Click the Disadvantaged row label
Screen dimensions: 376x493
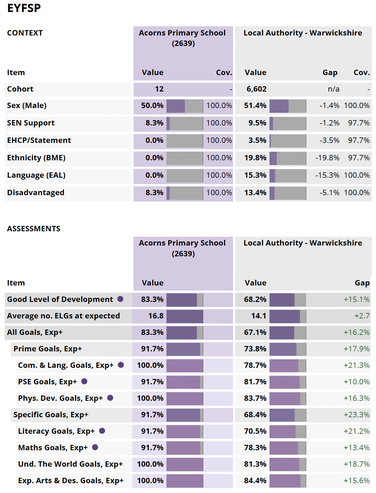click(x=36, y=192)
